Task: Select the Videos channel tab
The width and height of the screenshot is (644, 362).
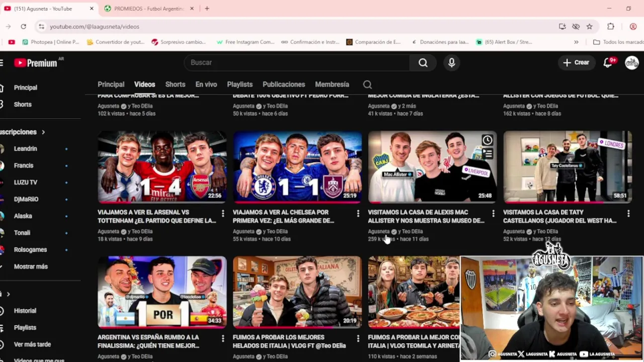Action: point(144,84)
